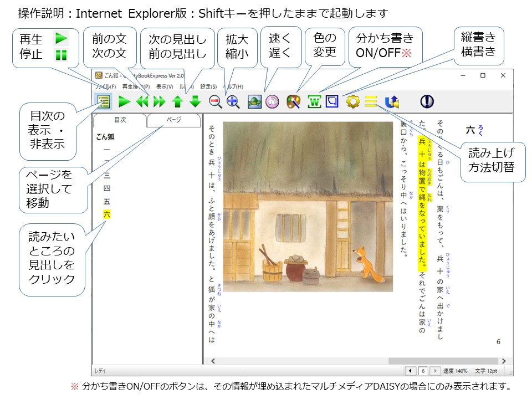This screenshot has height=399, width=532.
Task: Select heading 五 in the contents list
Action: [x=107, y=202]
